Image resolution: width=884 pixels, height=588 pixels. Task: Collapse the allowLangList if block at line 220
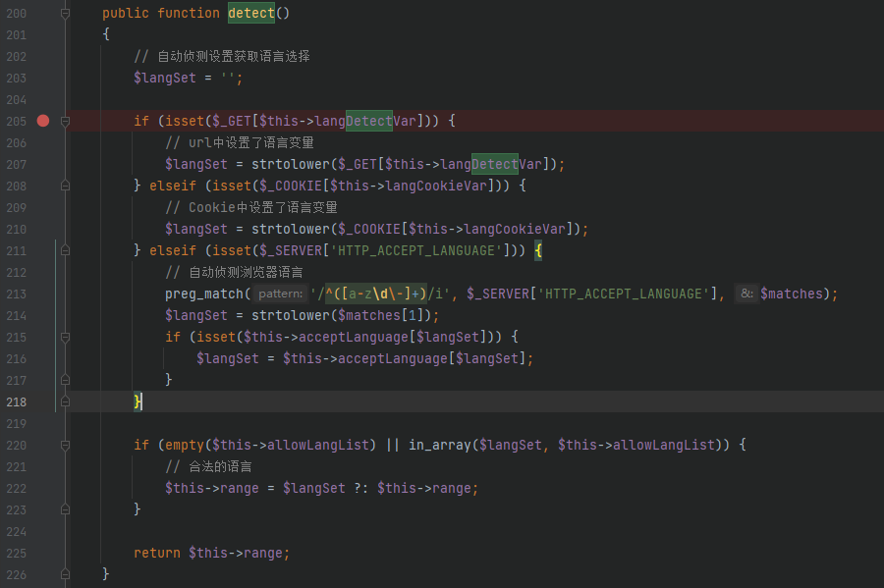click(65, 445)
